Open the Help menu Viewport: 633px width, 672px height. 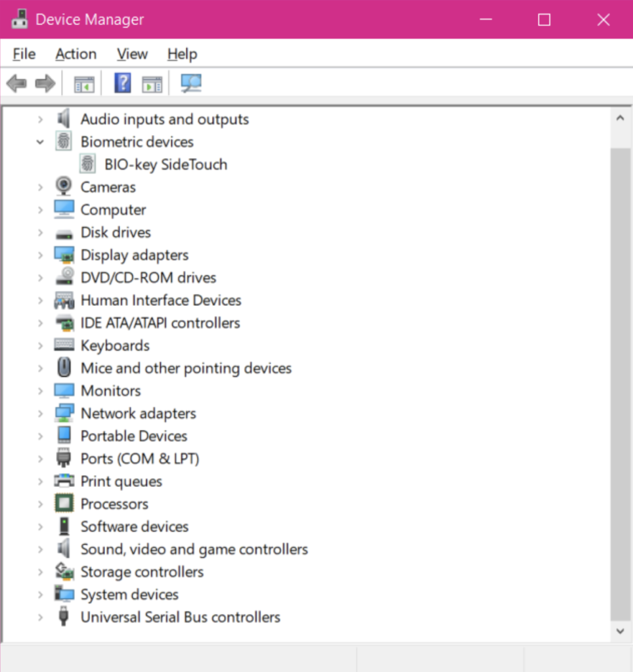coord(183,54)
